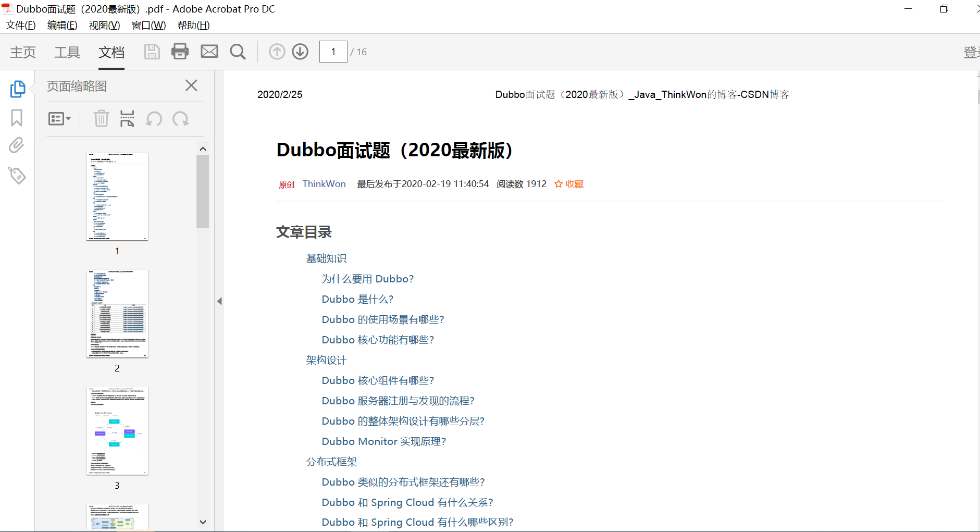Screen dimensions: 980x532
Task: Rotate page clockwise
Action: tap(181, 119)
